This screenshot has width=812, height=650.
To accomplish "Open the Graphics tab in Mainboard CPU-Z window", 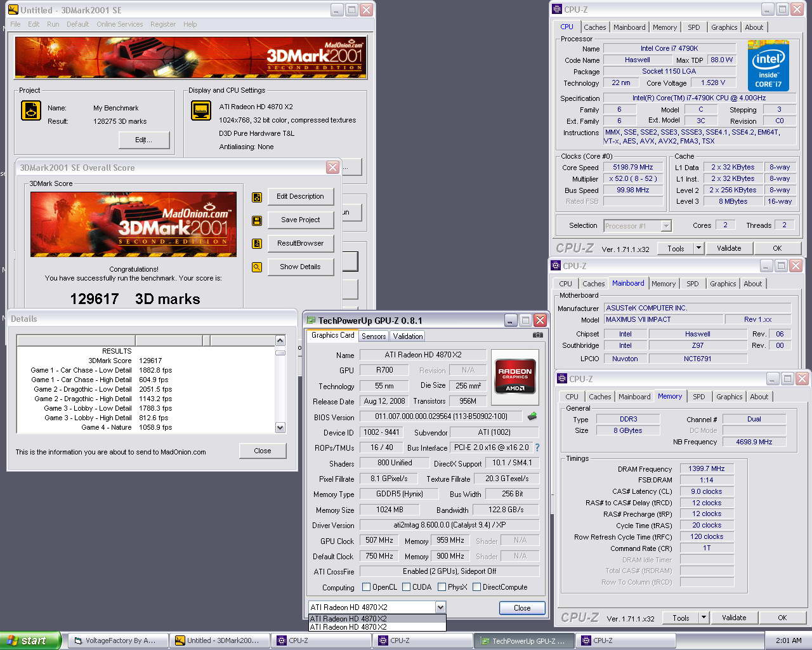I will click(x=723, y=284).
